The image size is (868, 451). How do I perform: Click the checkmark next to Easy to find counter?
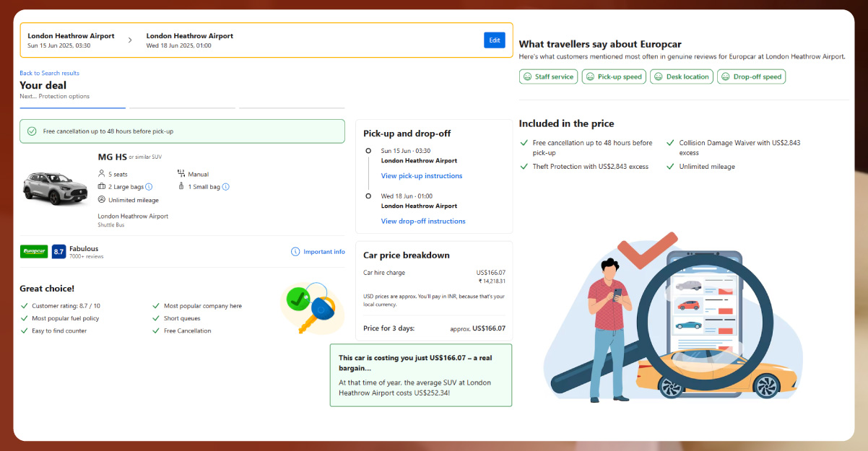point(24,330)
